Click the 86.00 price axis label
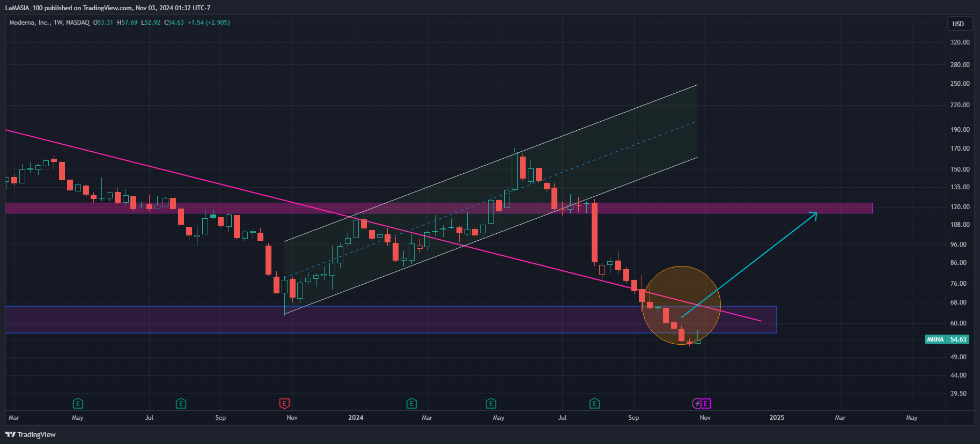The width and height of the screenshot is (980, 444). (x=959, y=263)
